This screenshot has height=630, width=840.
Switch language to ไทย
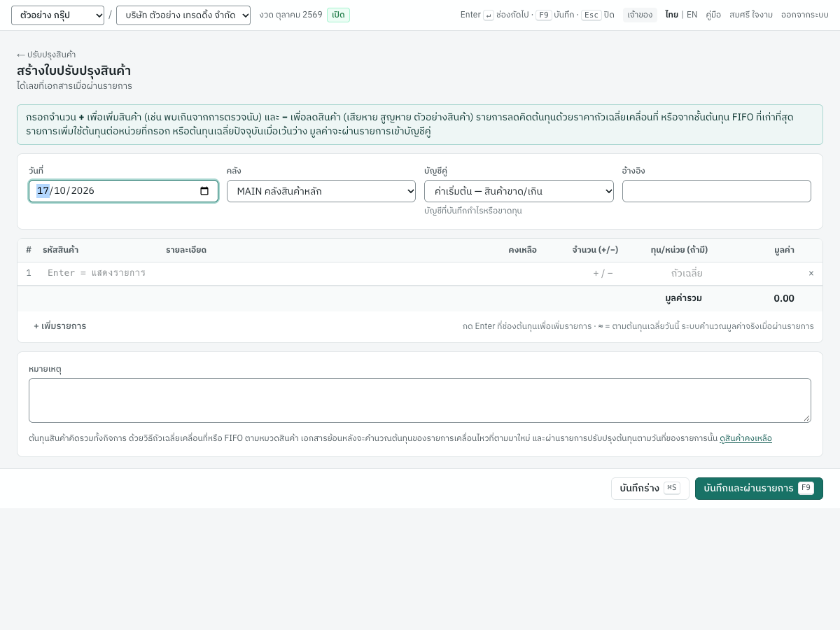pos(672,15)
